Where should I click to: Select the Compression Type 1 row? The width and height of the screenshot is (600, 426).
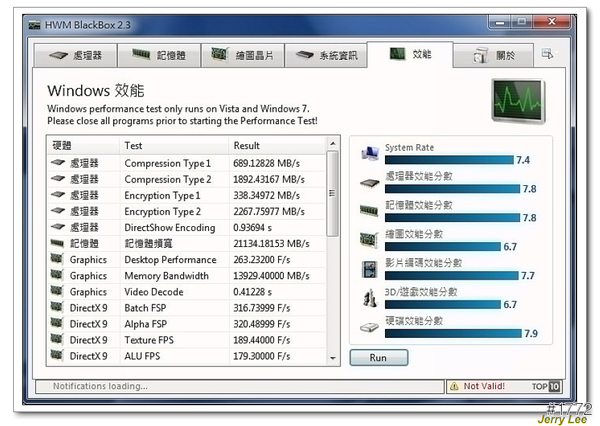tap(185, 163)
